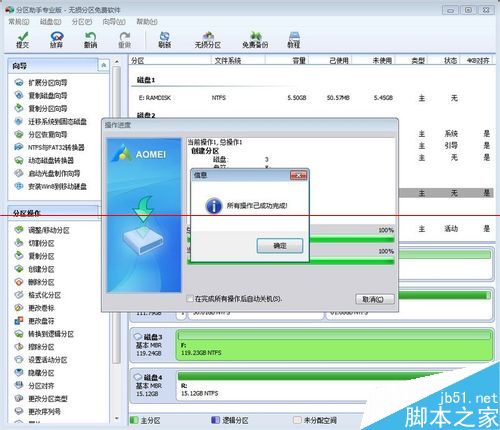Select 更改卷标 operation
500x430 pixels.
coord(35,308)
